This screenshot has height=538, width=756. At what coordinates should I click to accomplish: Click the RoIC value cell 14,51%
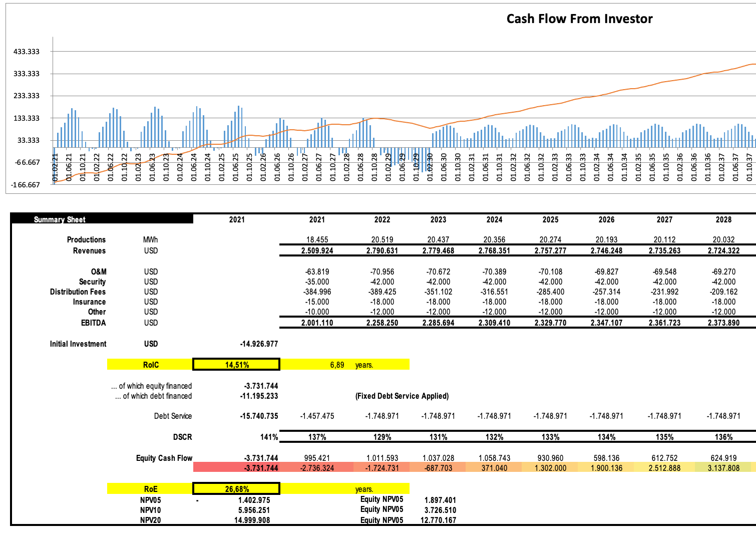coord(236,365)
